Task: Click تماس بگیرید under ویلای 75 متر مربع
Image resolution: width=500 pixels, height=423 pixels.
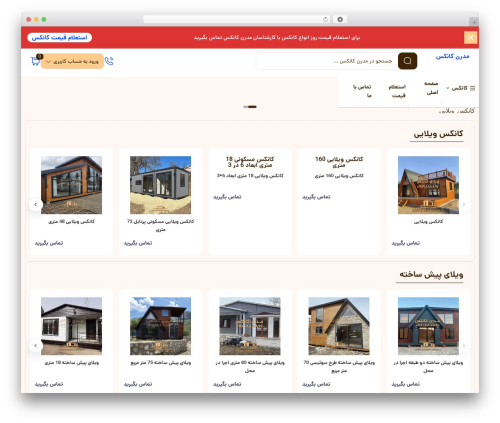Action: [x=138, y=384]
